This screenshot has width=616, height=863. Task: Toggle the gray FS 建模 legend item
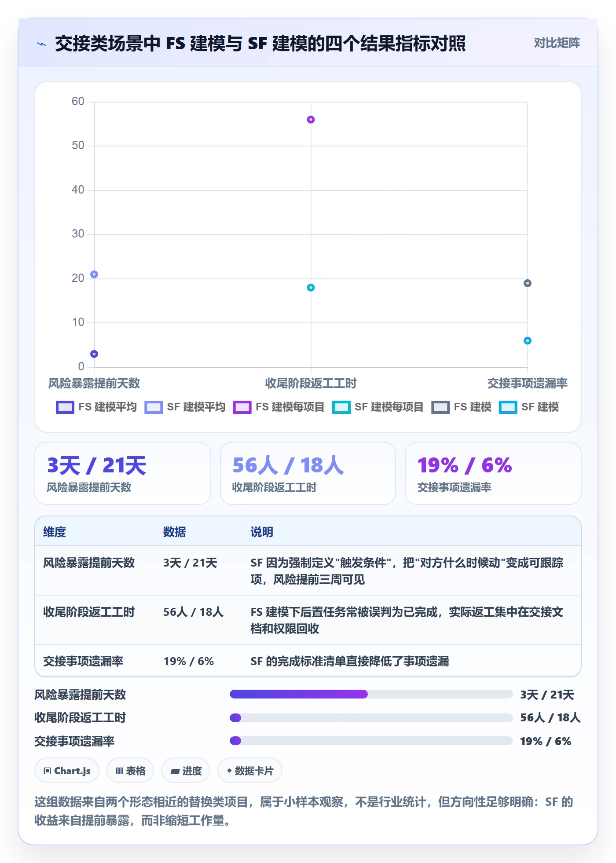pyautogui.click(x=462, y=407)
